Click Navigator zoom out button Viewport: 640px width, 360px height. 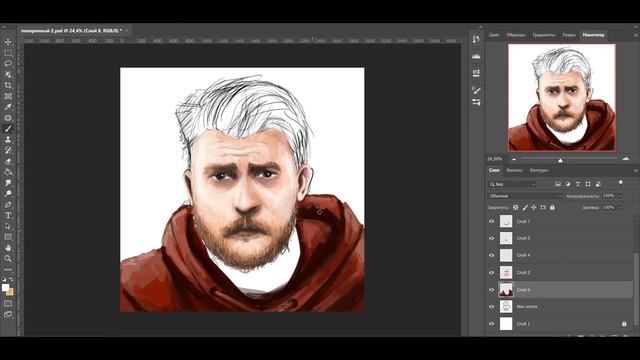[514, 159]
